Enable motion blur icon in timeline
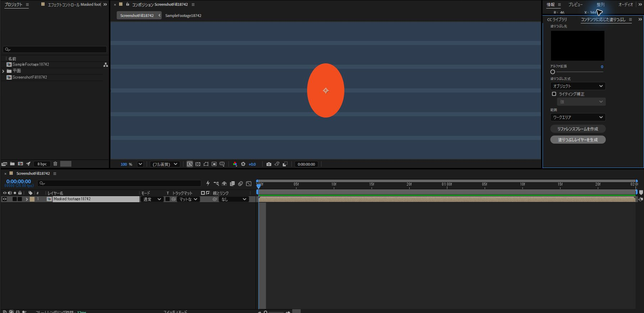644x313 pixels. [x=240, y=183]
